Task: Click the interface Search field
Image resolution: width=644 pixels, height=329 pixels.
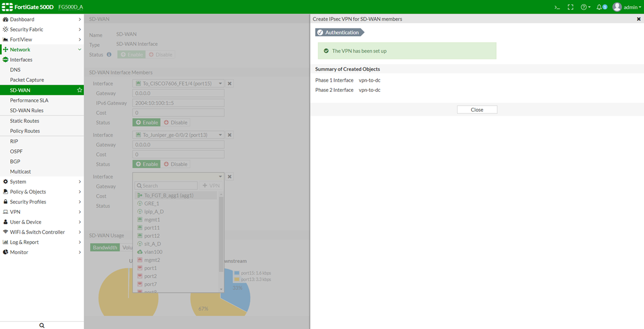Action: point(167,185)
